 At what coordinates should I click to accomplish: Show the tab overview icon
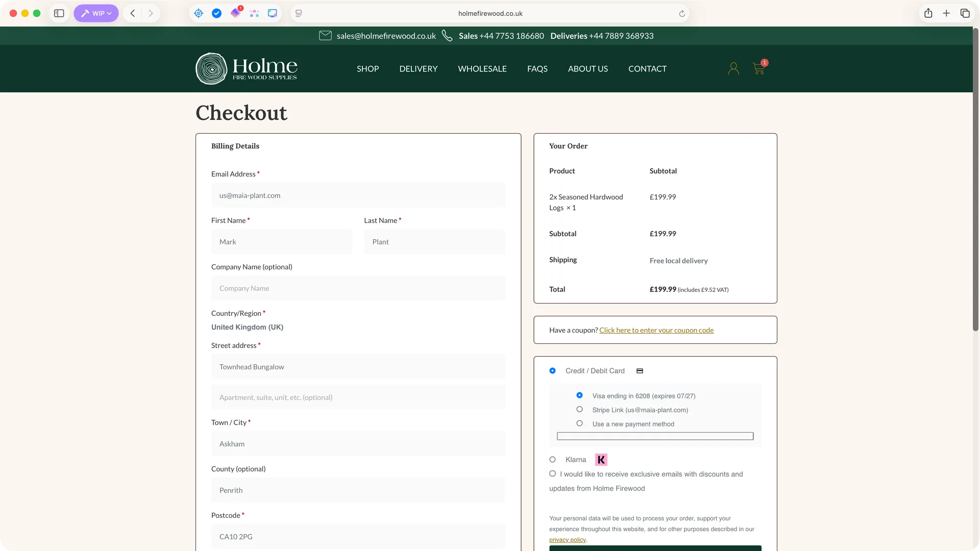pyautogui.click(x=965, y=13)
